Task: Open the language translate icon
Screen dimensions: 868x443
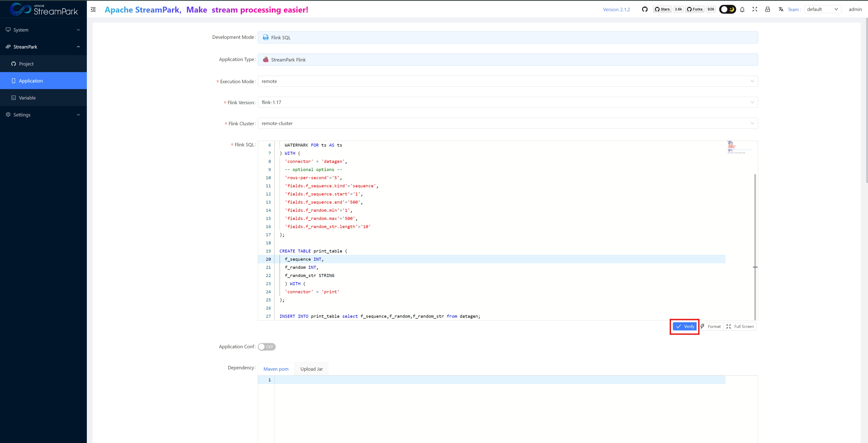Action: click(x=781, y=10)
